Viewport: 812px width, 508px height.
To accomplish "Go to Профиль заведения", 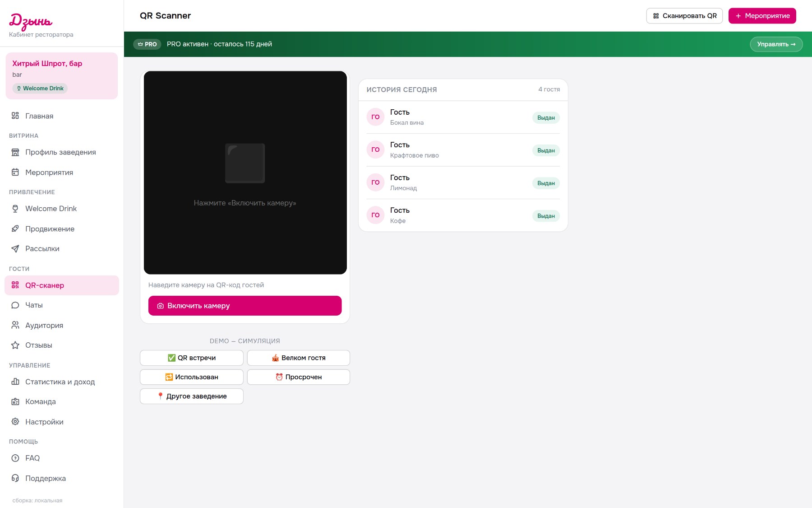I will (x=62, y=152).
